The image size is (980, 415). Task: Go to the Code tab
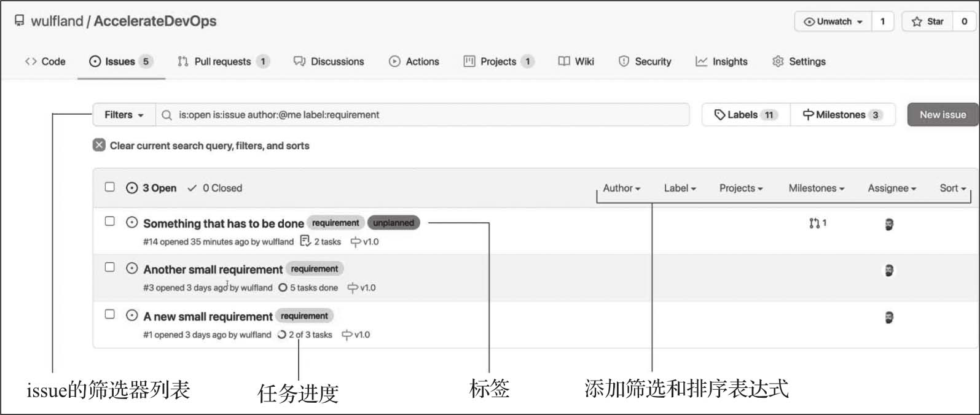point(45,61)
